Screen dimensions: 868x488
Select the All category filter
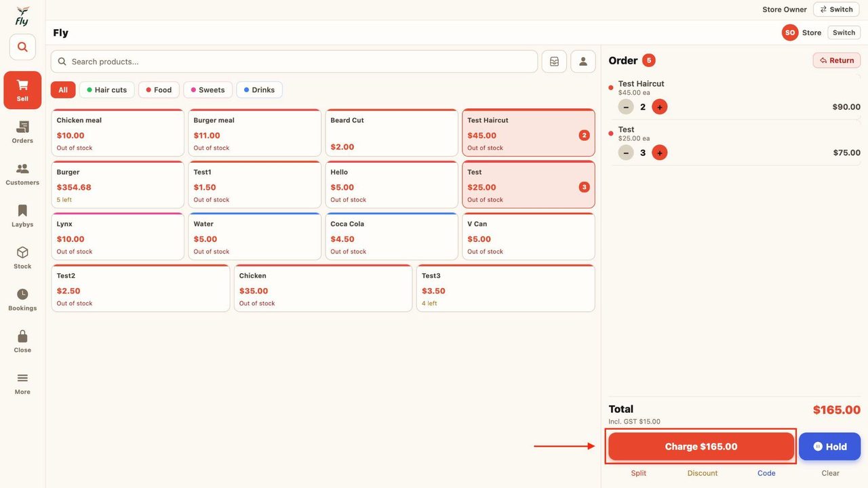tap(63, 90)
